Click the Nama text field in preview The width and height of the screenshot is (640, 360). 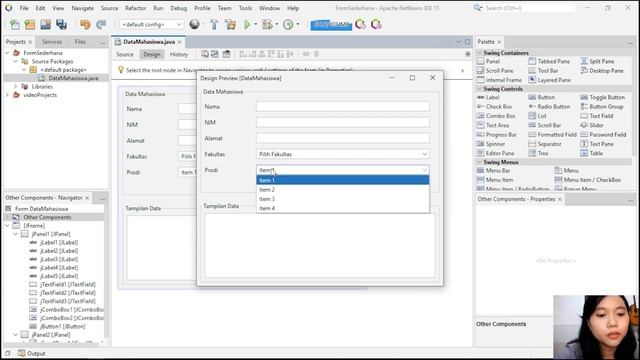coord(343,107)
